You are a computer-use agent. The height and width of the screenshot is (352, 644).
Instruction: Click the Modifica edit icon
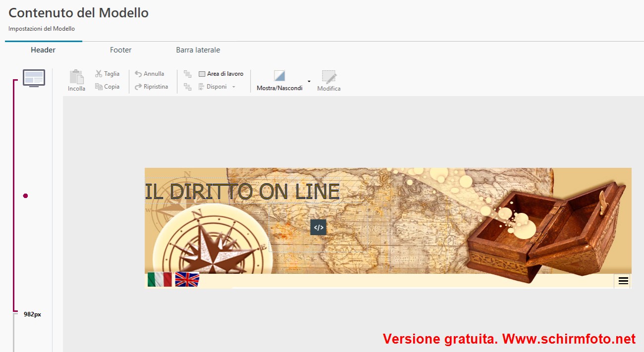(329, 81)
